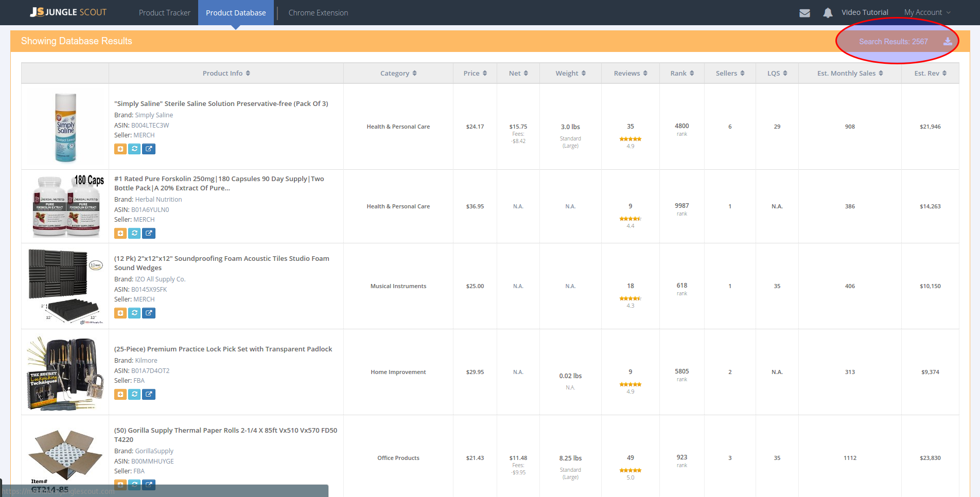Click the Gorilla Supply Thermal Paper Rolls title
This screenshot has width=980, height=497.
(226, 435)
